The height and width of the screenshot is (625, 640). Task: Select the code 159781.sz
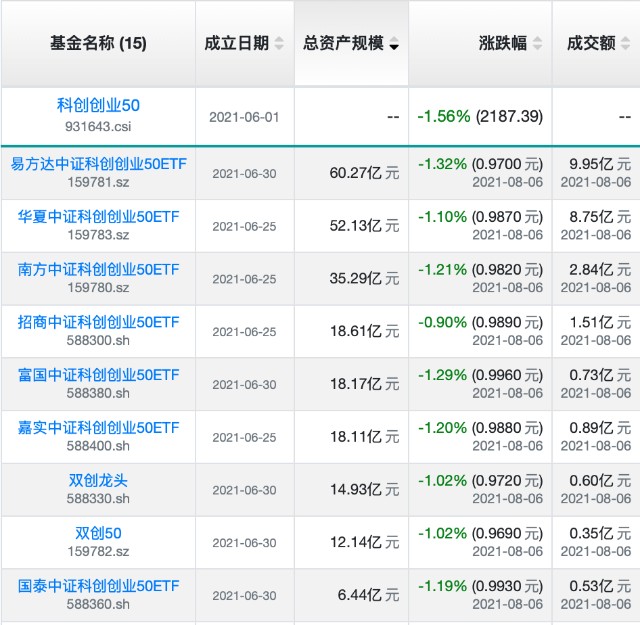[x=98, y=182]
